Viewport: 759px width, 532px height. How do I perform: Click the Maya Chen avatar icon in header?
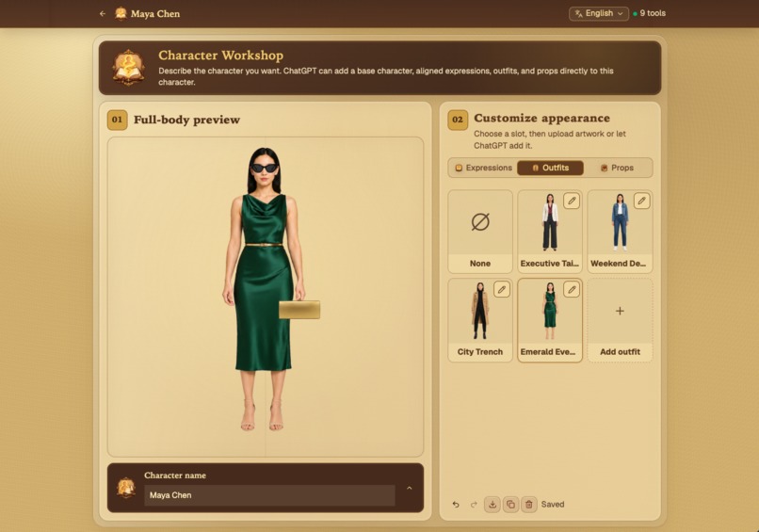121,13
